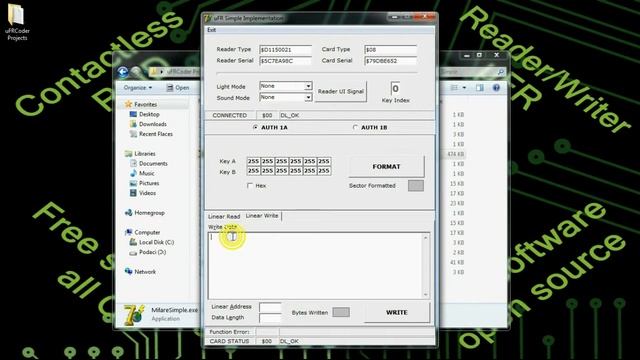Click the 474 KB file size entry in Explorer
Screen dimensions: 640x360
coord(456,154)
